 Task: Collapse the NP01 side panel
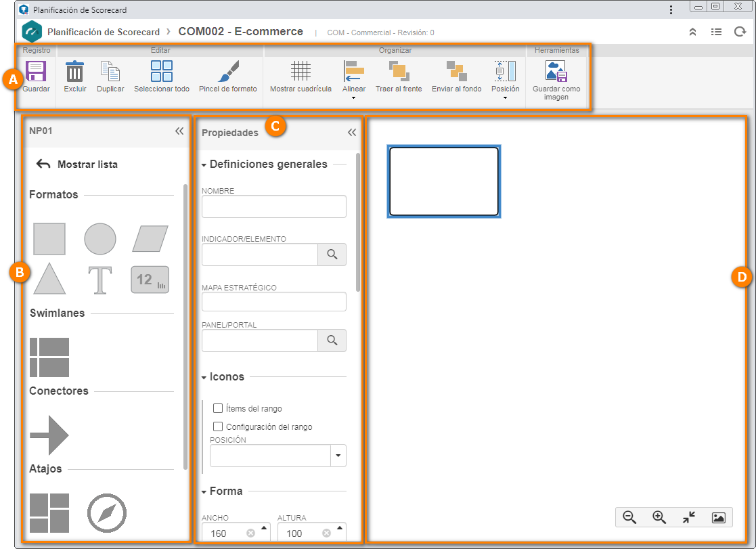point(179,131)
